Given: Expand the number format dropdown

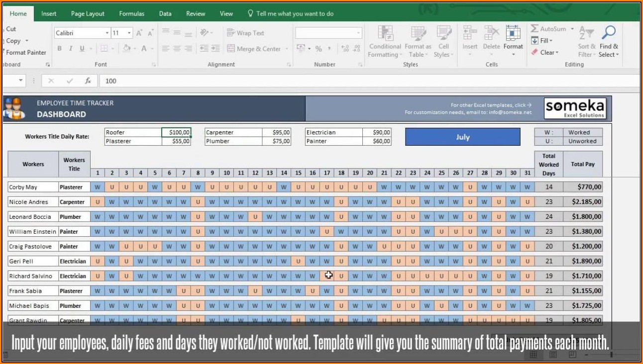Looking at the screenshot, I should click(358, 33).
